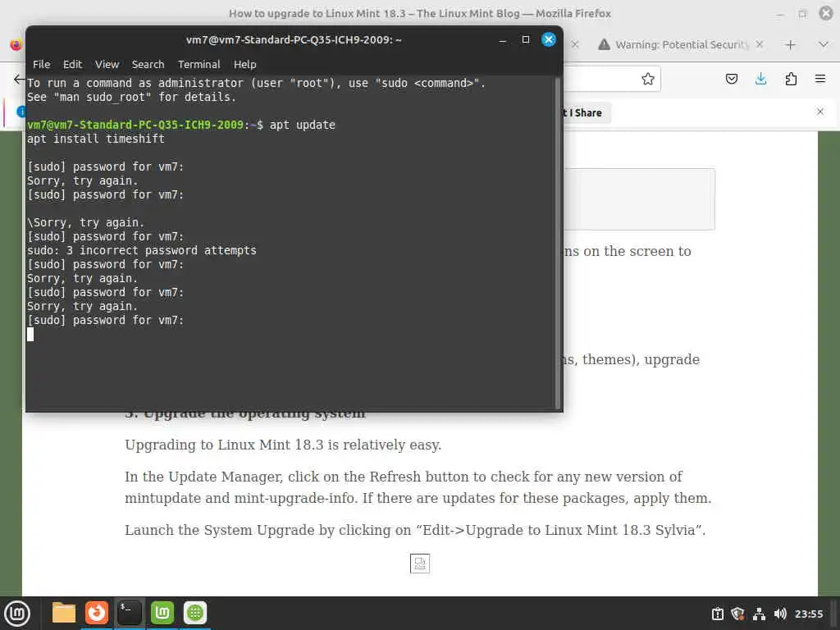Click "Upgrading to Linux Mint 18.3 is relatively easy."
The width and height of the screenshot is (840, 630).
pos(283,445)
